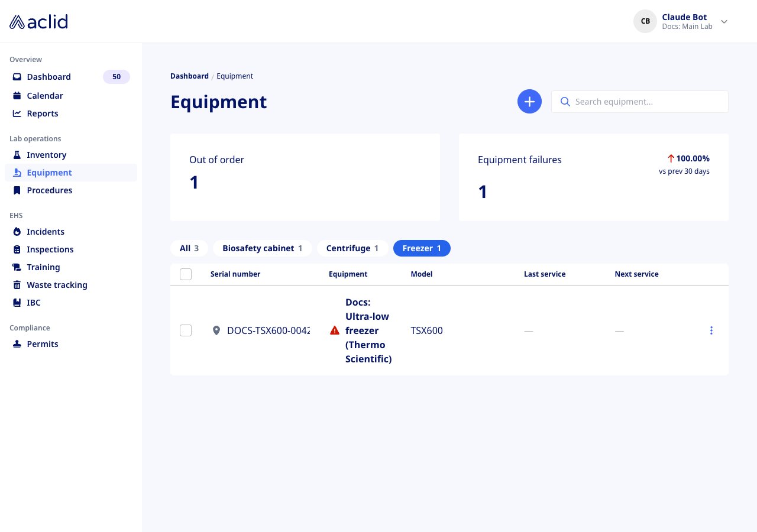Switch to the All 3 filter tab
Image resolution: width=757 pixels, height=532 pixels.
click(x=189, y=248)
